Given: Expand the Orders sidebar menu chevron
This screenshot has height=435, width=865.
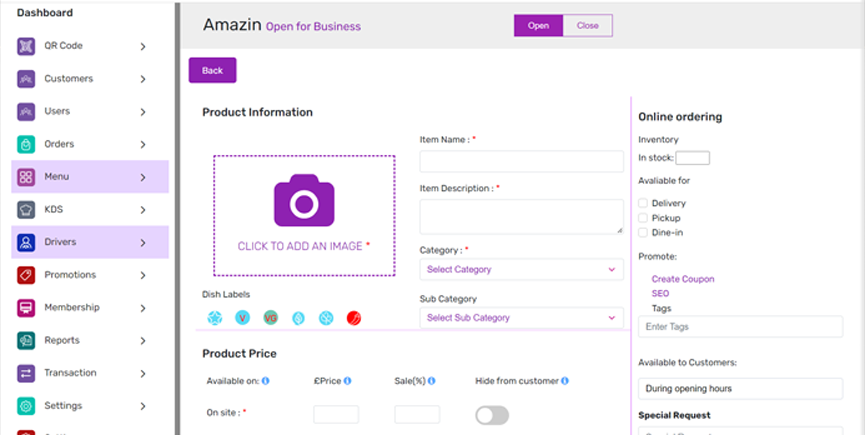Looking at the screenshot, I should pos(143,144).
